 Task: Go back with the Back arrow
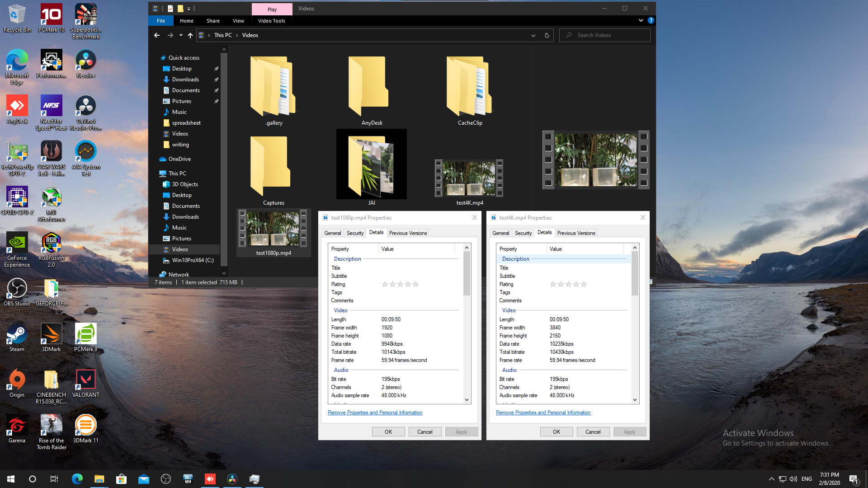(157, 35)
